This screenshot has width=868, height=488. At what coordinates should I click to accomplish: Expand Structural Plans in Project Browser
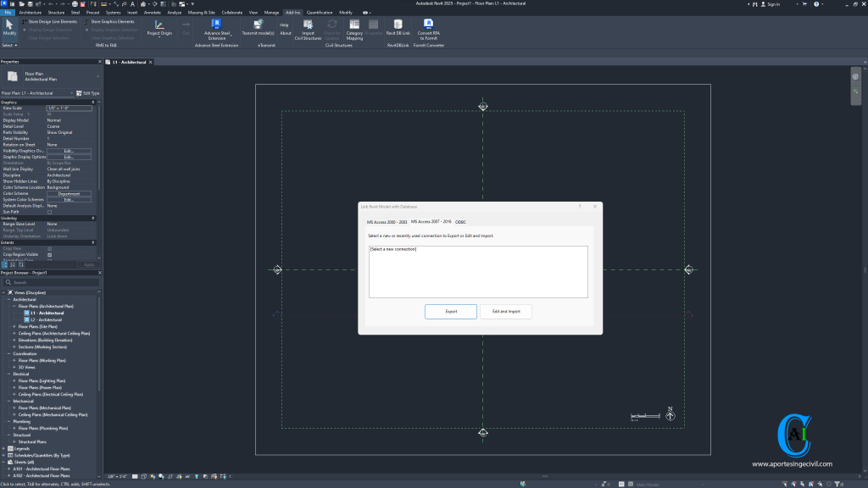tap(14, 441)
